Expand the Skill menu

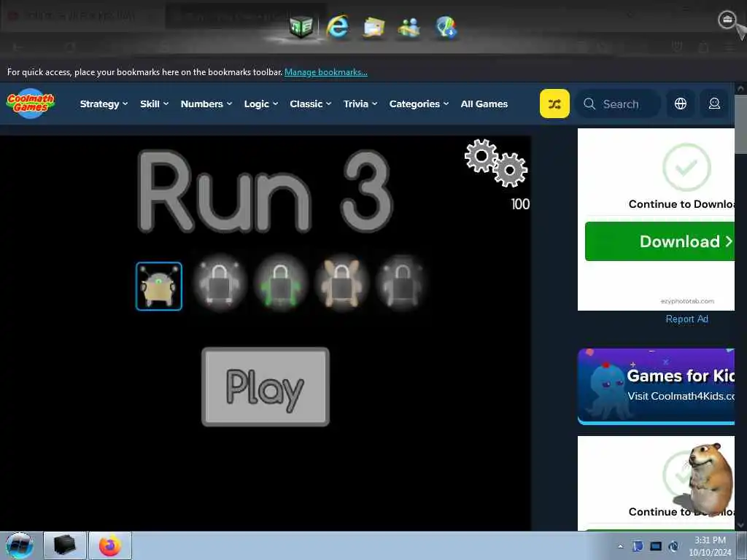tap(155, 104)
